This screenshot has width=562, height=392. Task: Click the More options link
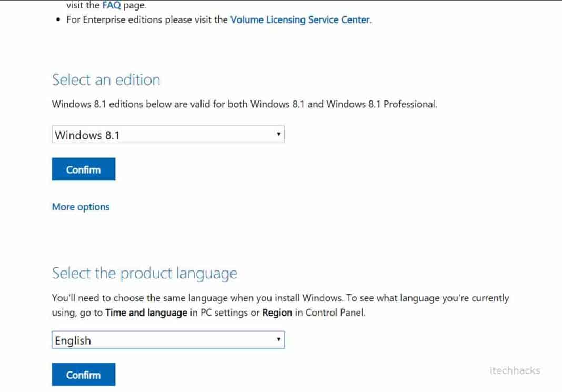point(80,207)
